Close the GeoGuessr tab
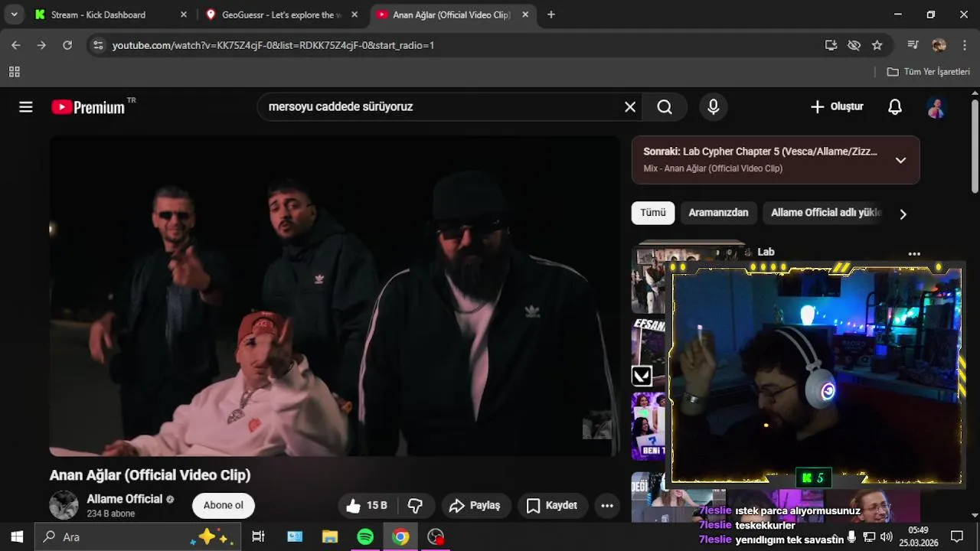 tap(354, 15)
